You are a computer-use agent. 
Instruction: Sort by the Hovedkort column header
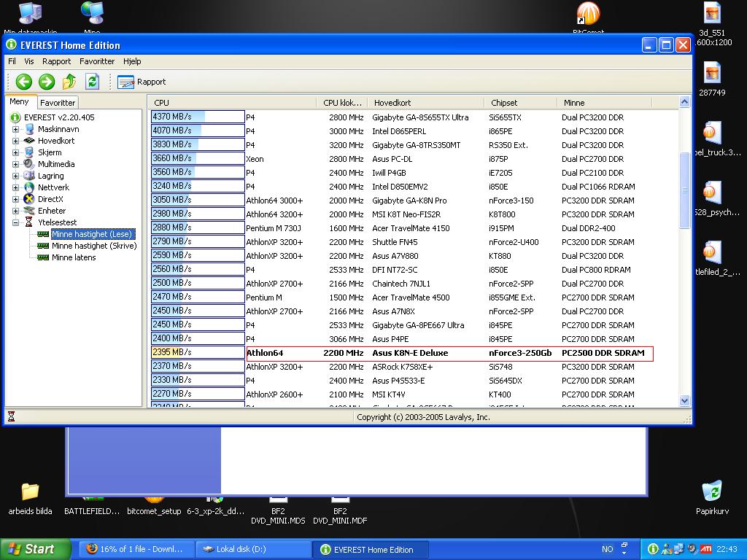tap(426, 102)
